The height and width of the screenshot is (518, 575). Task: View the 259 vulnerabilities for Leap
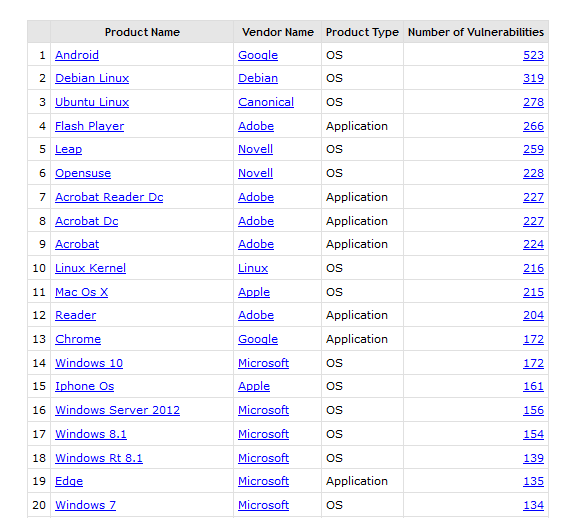coord(534,149)
